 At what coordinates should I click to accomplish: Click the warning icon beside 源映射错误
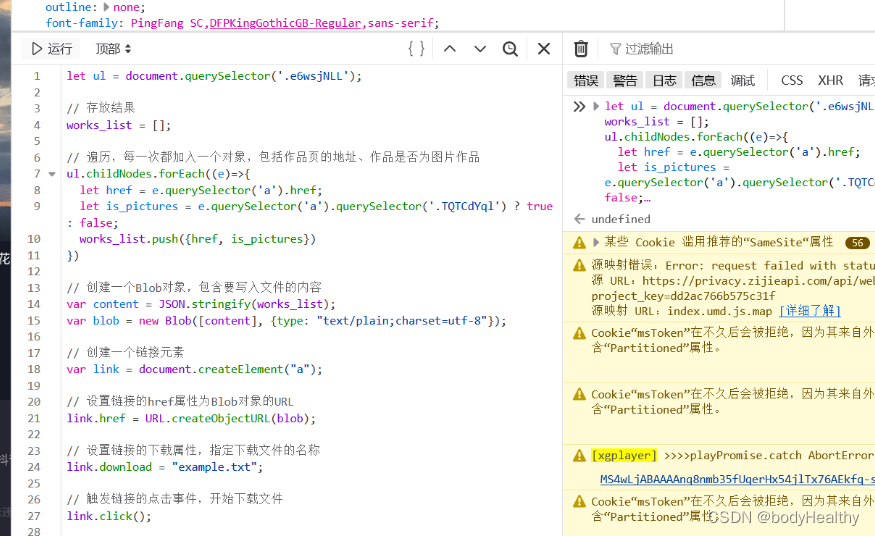pos(579,265)
